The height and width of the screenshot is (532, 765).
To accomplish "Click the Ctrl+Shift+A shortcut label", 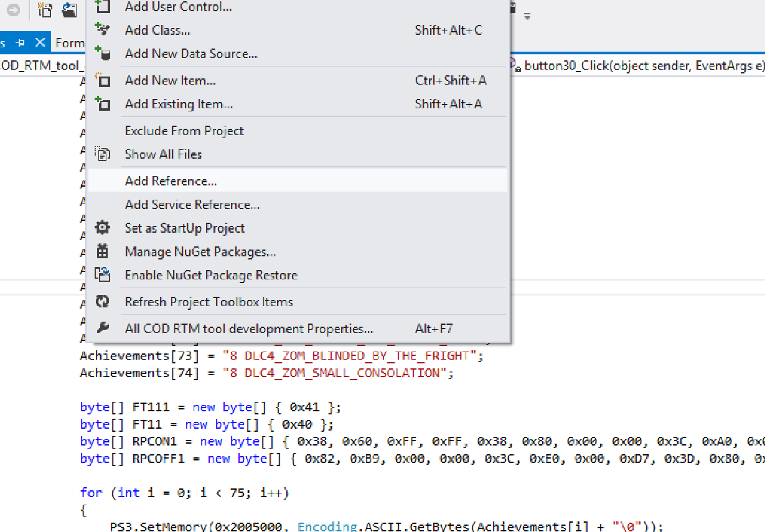I will point(451,80).
